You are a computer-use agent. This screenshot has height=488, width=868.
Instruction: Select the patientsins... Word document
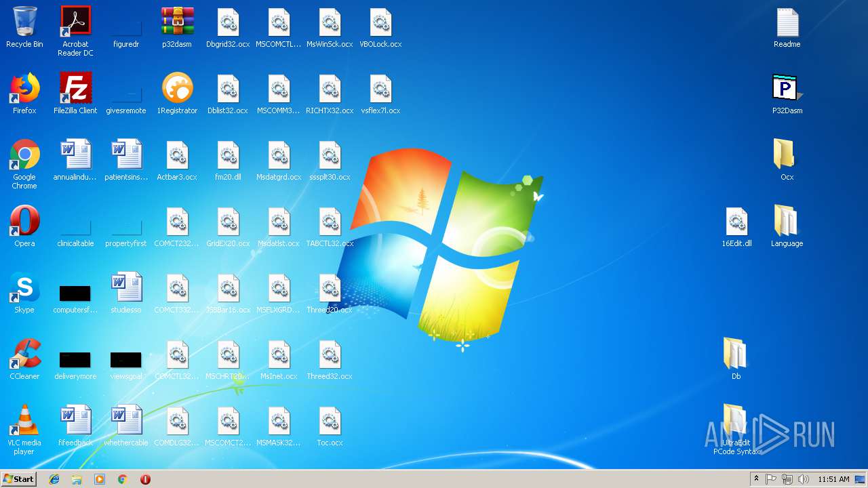pos(126,155)
